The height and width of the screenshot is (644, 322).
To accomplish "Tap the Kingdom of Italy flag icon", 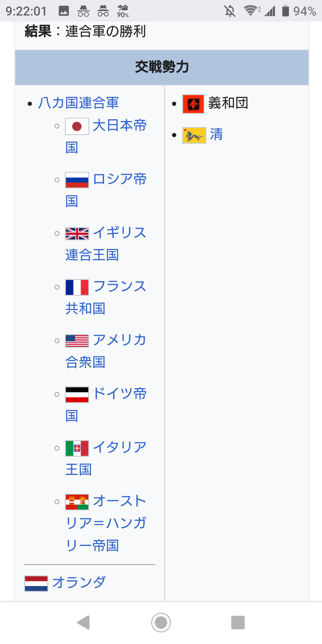I will (77, 448).
